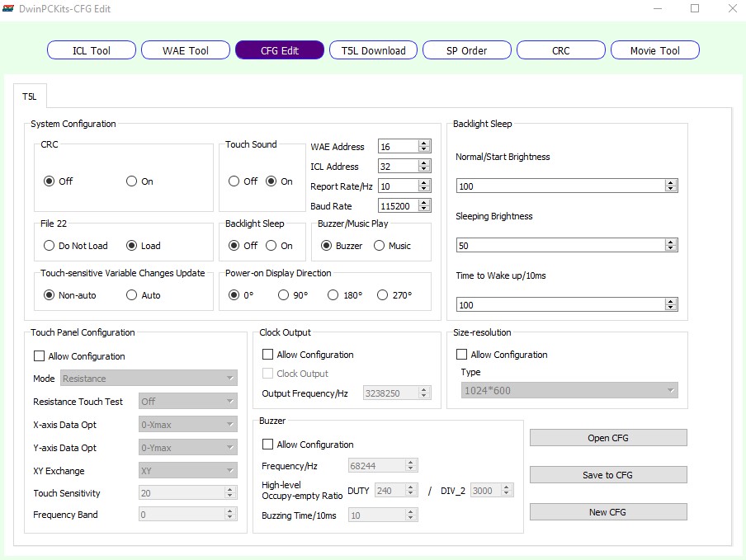This screenshot has width=746, height=560.
Task: Enable Touch Panel Allow Configuration checkbox
Action: point(39,356)
